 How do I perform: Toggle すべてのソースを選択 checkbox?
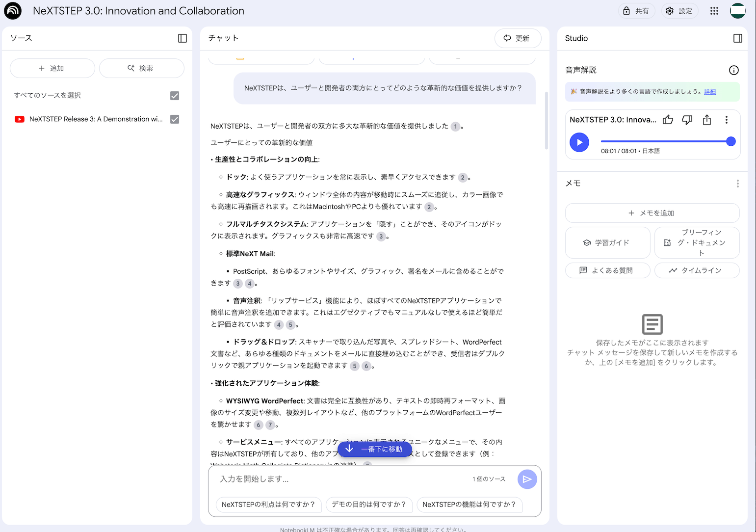point(175,96)
